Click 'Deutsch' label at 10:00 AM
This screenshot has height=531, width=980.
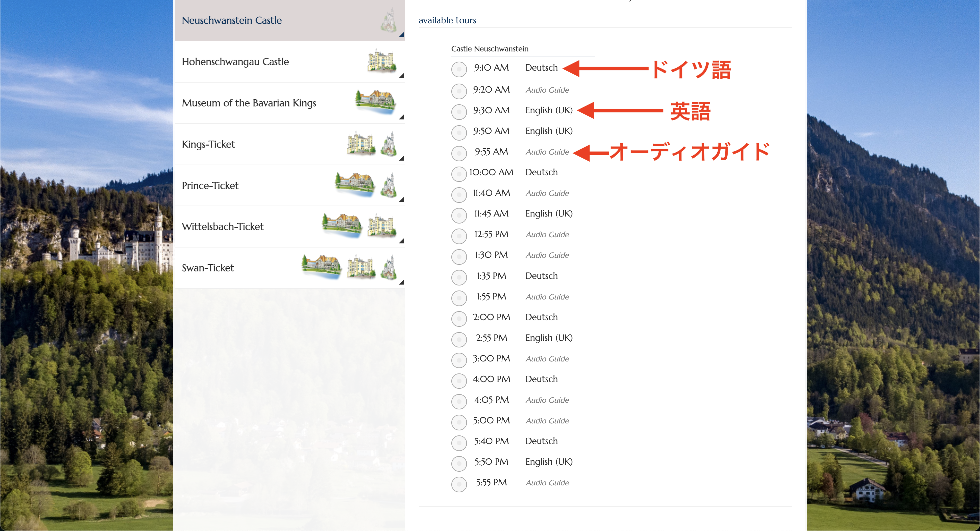tap(542, 172)
